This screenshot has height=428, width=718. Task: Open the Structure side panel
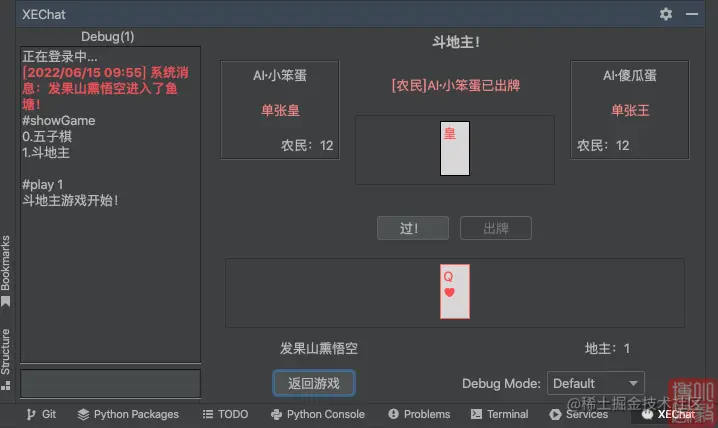pyautogui.click(x=5, y=359)
